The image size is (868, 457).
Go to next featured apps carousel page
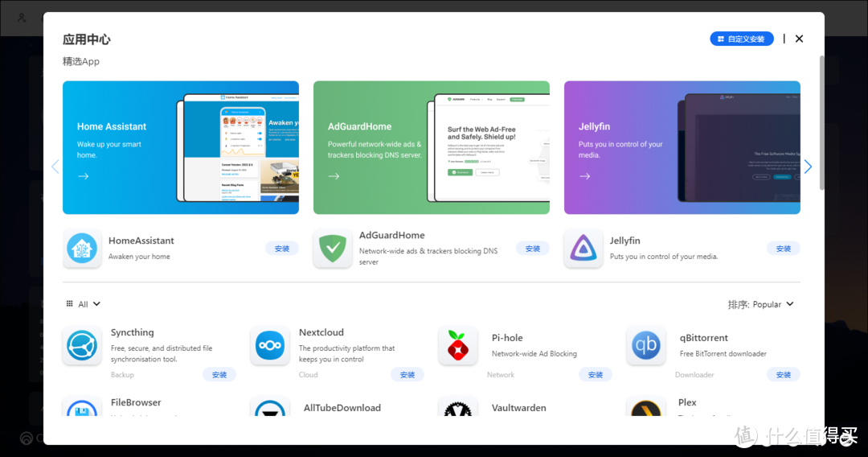click(809, 167)
